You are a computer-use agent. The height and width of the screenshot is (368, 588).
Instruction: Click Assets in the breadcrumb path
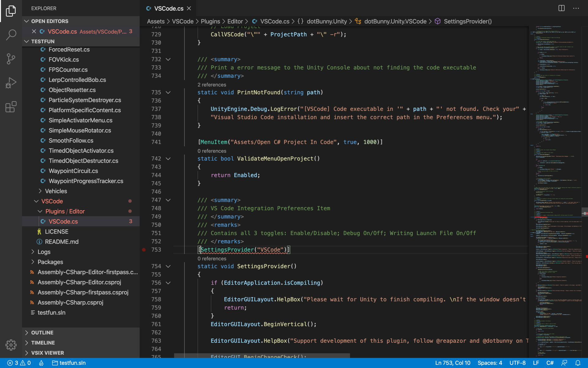coord(156,21)
